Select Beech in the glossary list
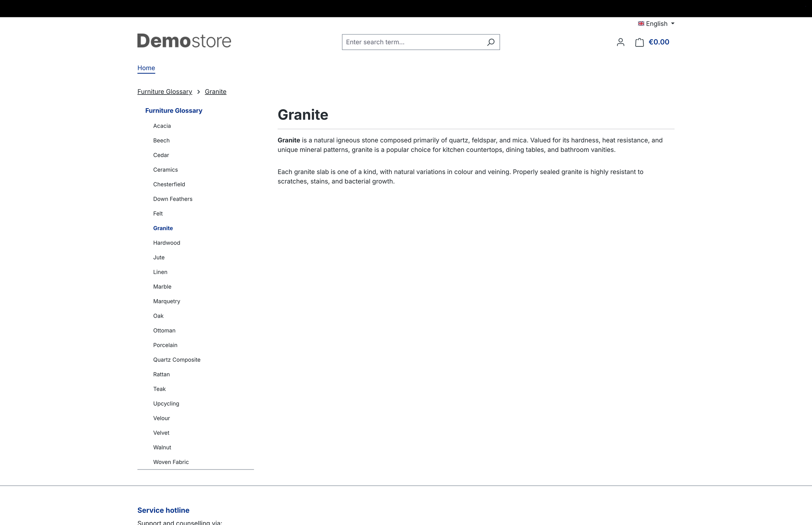 click(161, 140)
